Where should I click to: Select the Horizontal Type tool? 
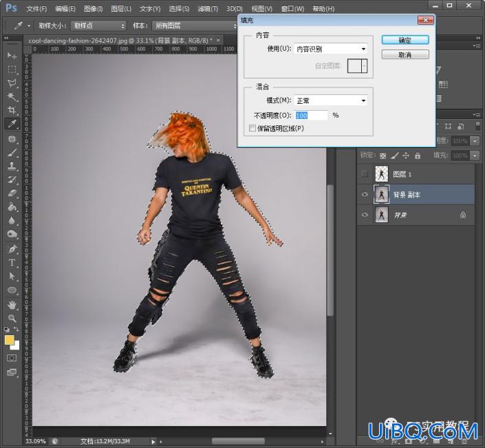pos(12,262)
